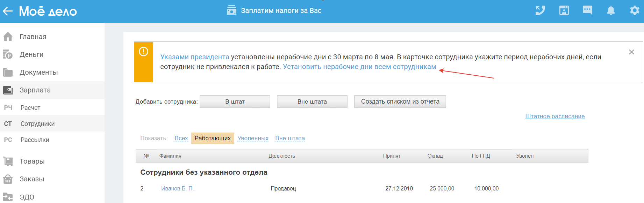Click the home icon beside Главная
This screenshot has width=644, height=203.
[x=8, y=37]
